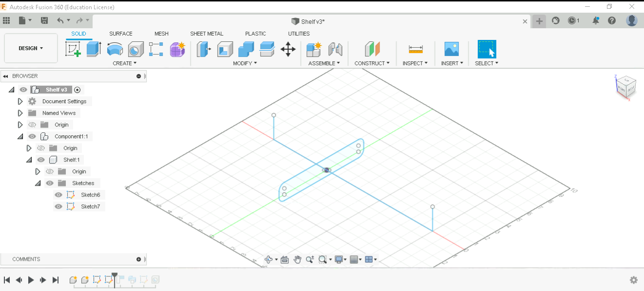Switch to the SHEET METAL tab
Image resolution: width=644 pixels, height=291 pixels.
click(207, 34)
